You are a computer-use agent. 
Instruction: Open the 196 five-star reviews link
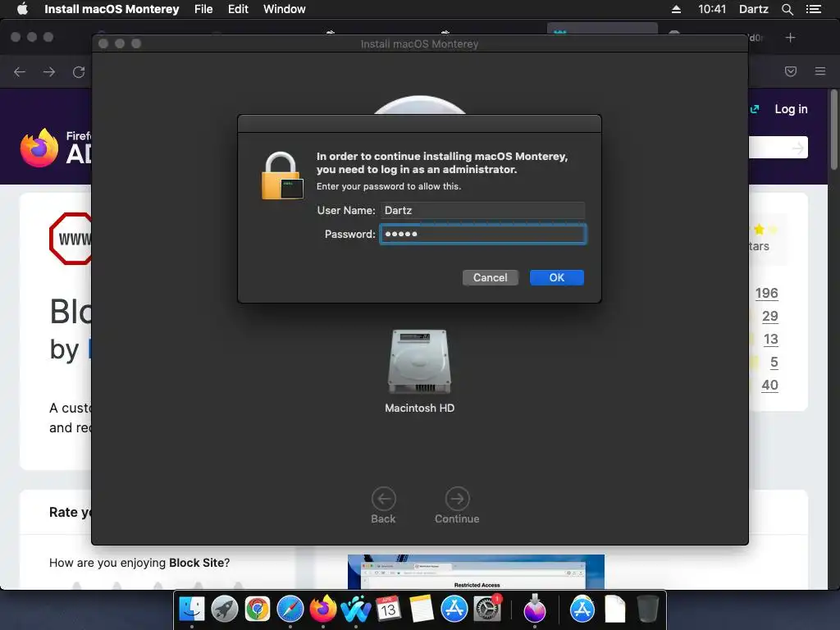[x=767, y=293]
